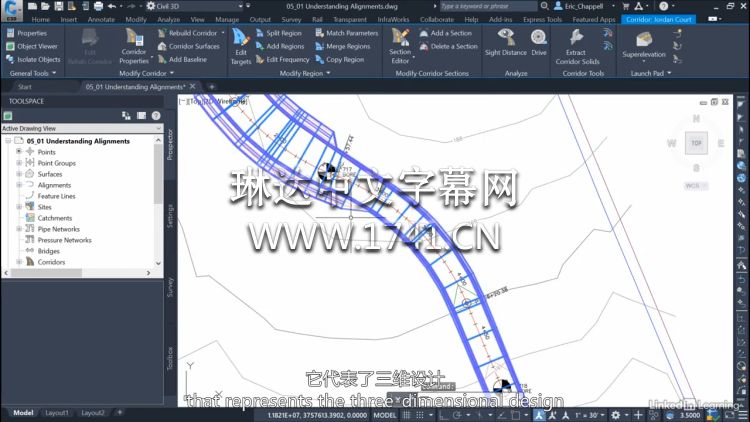750x422 pixels.
Task: Expand the Point Groups node
Action: tap(19, 163)
